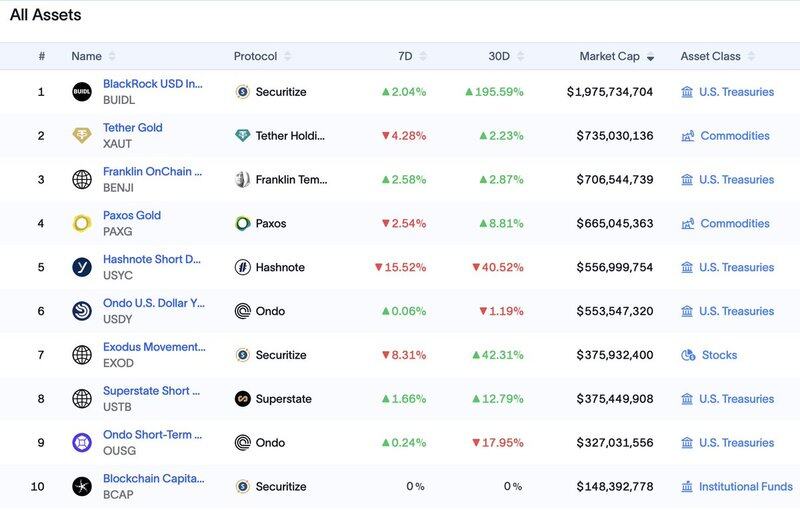Click the BlackRock BUIDL token icon
This screenshot has height=510, width=800.
[x=82, y=92]
